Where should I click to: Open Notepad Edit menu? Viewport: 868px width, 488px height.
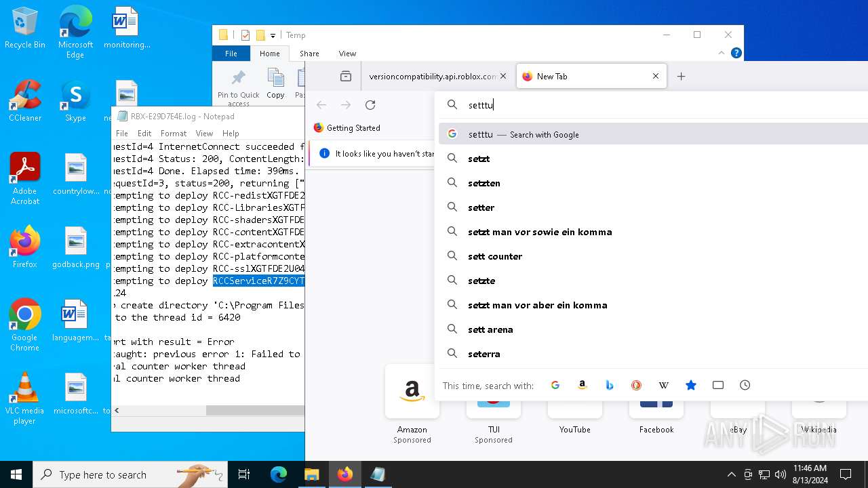(x=144, y=134)
